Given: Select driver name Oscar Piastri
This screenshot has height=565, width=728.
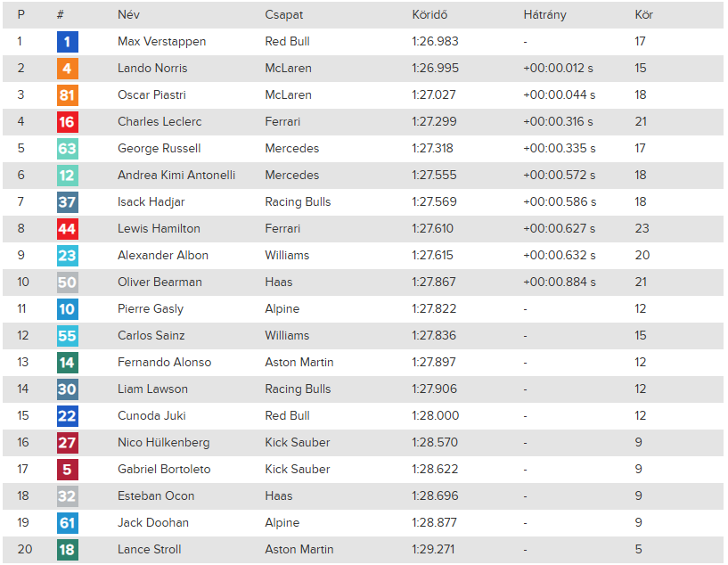Looking at the screenshot, I should 151,95.
